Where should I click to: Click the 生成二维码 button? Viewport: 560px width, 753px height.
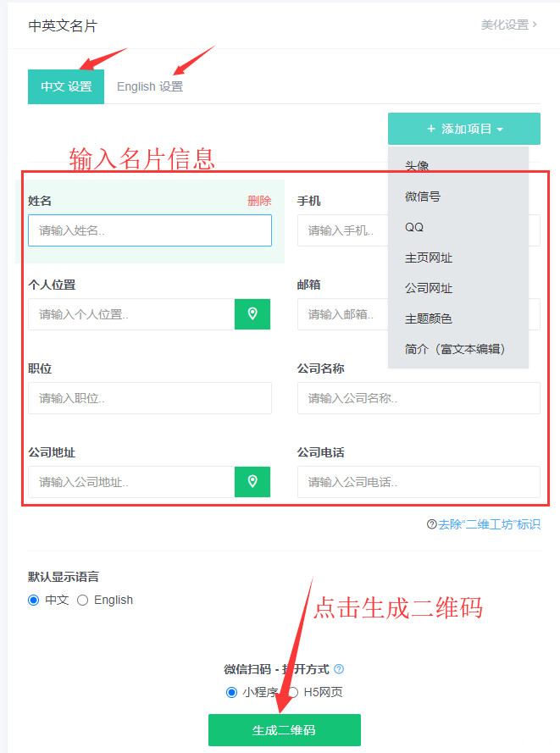tap(284, 729)
